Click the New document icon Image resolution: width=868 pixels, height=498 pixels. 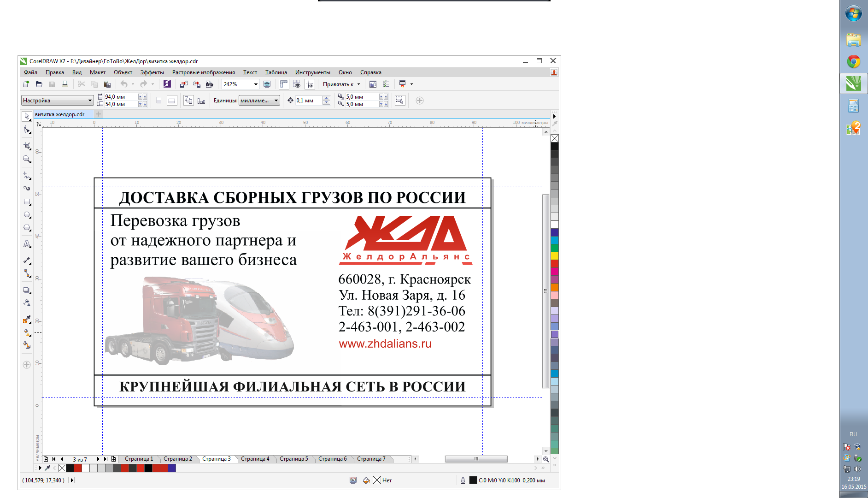[26, 84]
